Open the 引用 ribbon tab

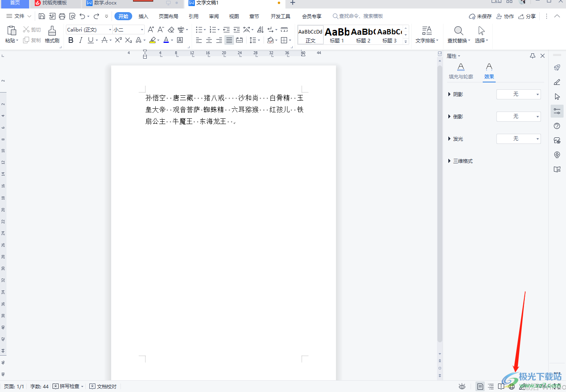[x=194, y=16]
